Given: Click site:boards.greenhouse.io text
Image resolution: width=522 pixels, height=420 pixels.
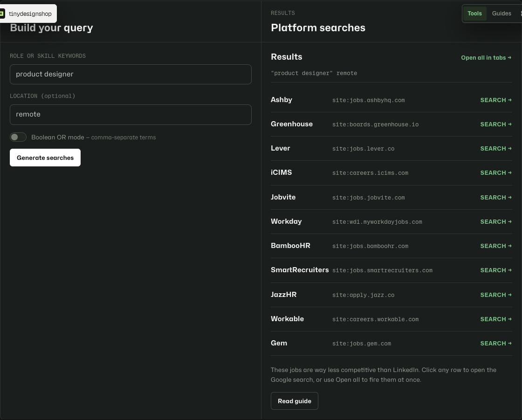Looking at the screenshot, I should click(x=376, y=124).
